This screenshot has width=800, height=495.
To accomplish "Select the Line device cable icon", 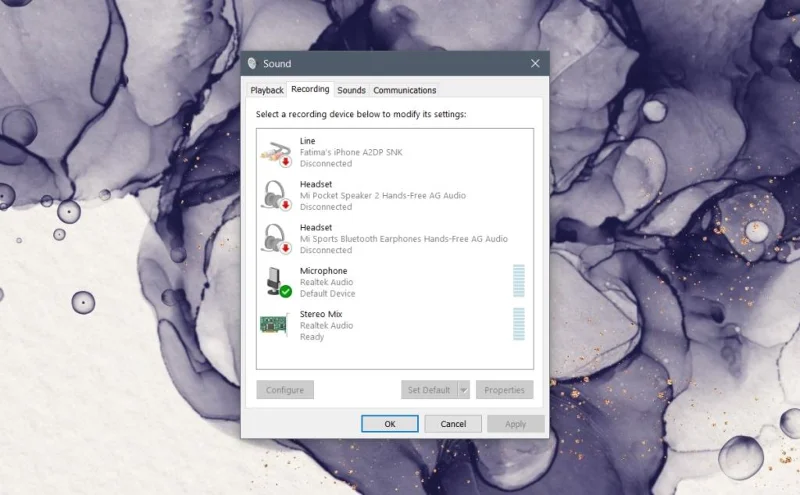I will coord(276,153).
